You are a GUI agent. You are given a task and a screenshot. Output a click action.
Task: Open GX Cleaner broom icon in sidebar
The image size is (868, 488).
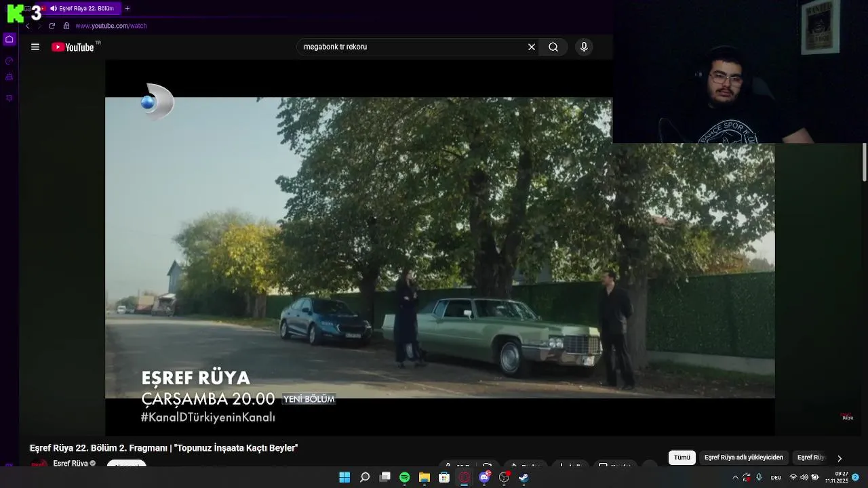[9, 77]
